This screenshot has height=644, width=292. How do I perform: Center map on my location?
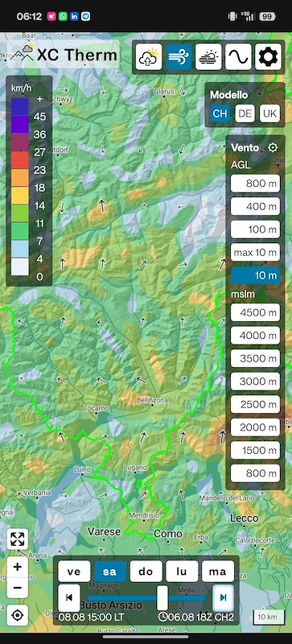(17, 615)
